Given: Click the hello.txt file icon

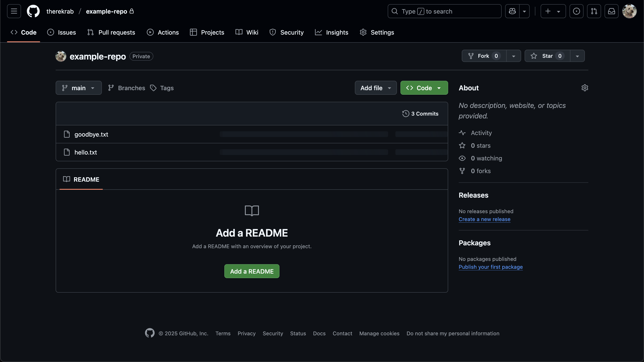Looking at the screenshot, I should [x=67, y=152].
